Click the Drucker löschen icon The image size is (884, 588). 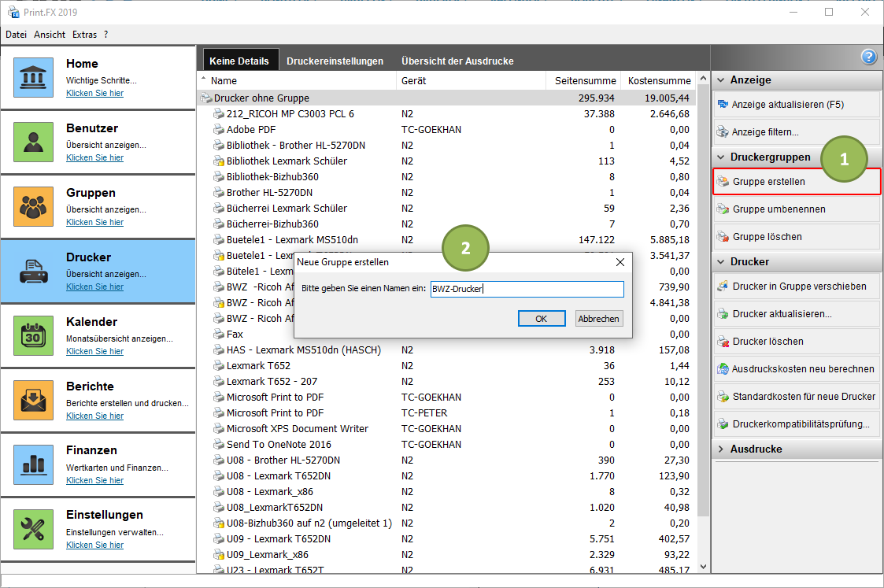pyautogui.click(x=723, y=342)
